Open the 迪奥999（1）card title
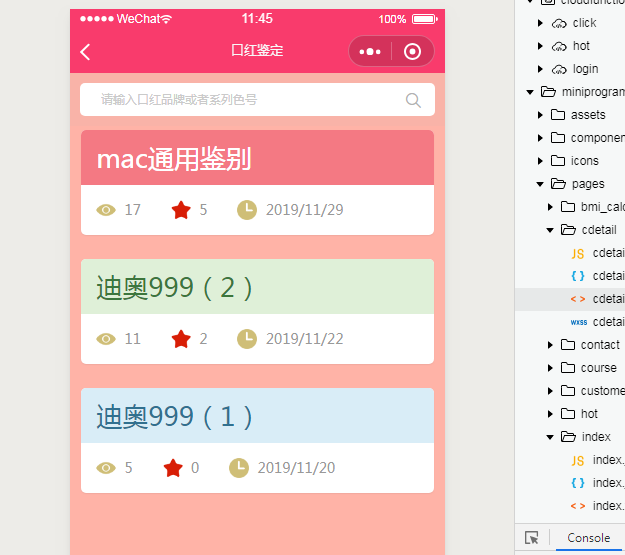The image size is (625, 555). [174, 417]
